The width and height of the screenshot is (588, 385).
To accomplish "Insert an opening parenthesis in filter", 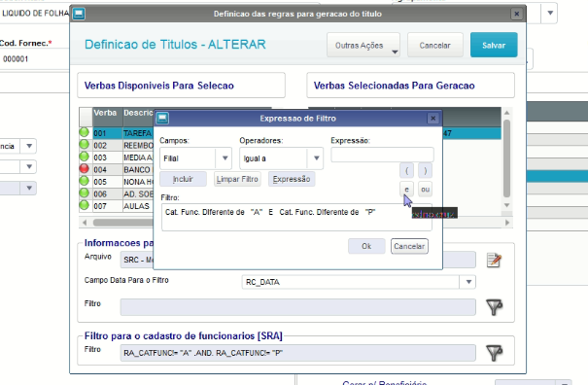I will (407, 171).
